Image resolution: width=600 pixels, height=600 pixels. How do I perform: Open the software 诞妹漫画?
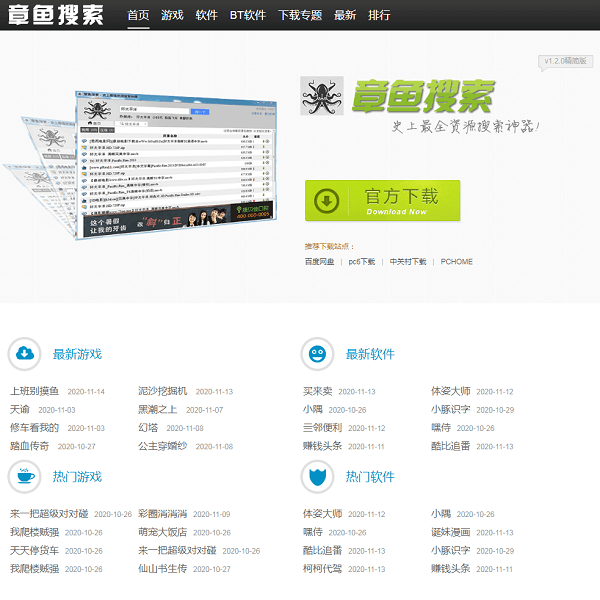coord(451,532)
